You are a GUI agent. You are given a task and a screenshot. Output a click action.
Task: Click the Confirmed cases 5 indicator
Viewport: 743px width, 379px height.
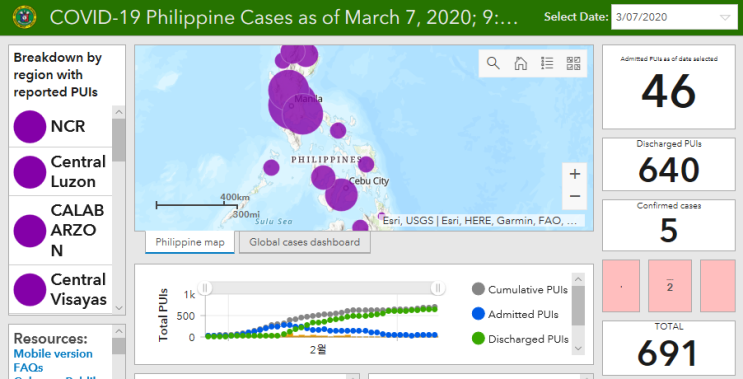pos(669,225)
